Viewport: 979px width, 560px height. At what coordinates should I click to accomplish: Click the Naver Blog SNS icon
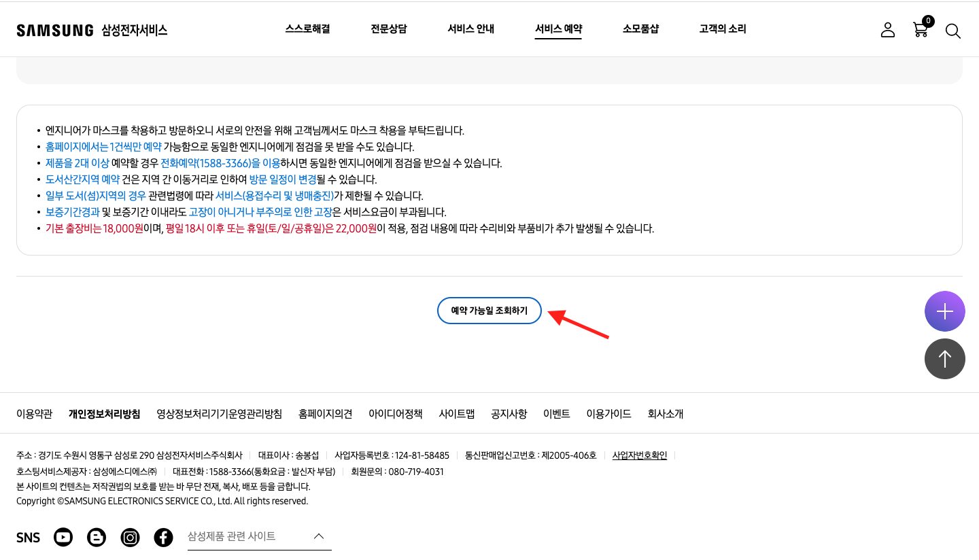(96, 537)
